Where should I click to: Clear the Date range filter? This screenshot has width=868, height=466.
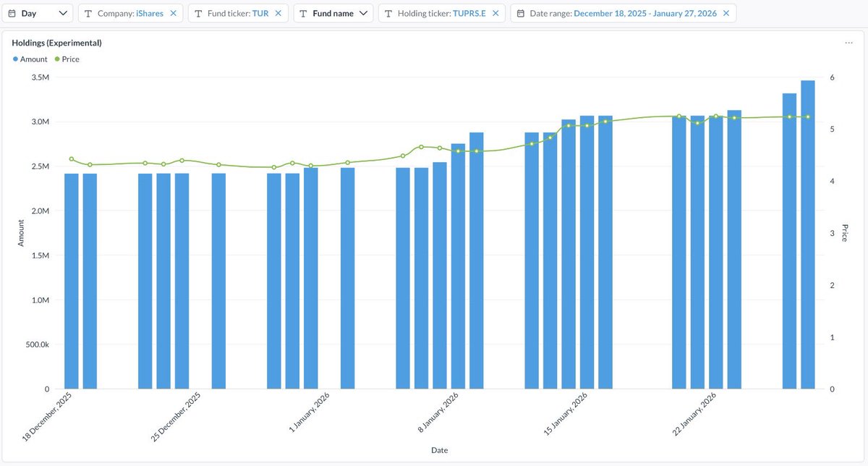pyautogui.click(x=726, y=13)
